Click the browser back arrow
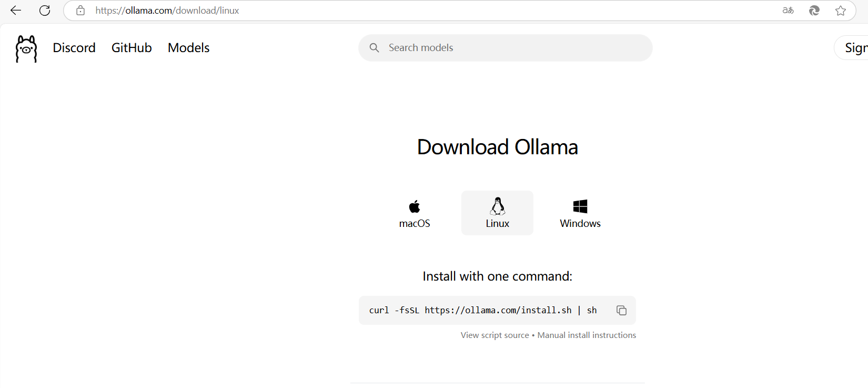The width and height of the screenshot is (868, 388). tap(16, 11)
